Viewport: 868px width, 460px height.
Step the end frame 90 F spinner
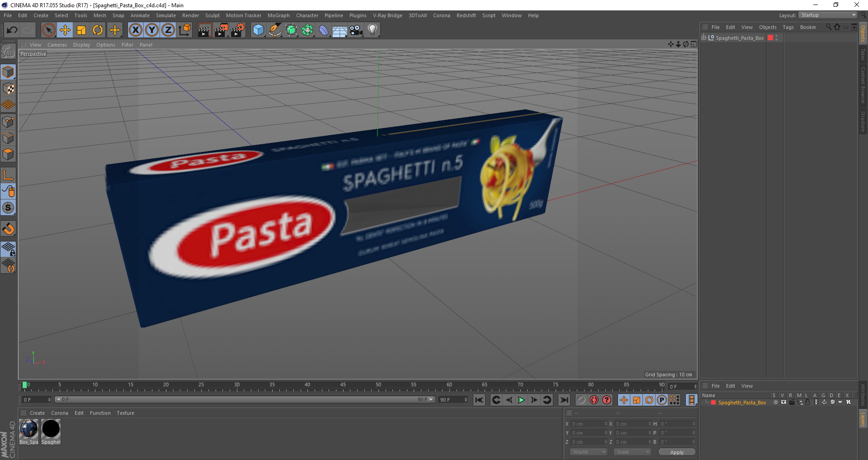(x=466, y=400)
